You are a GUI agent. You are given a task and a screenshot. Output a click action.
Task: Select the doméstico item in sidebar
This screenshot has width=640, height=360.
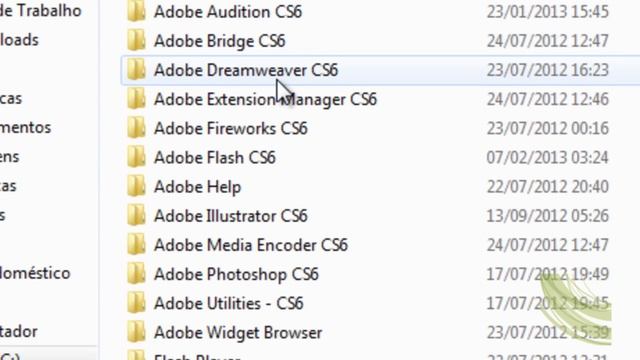coord(35,273)
